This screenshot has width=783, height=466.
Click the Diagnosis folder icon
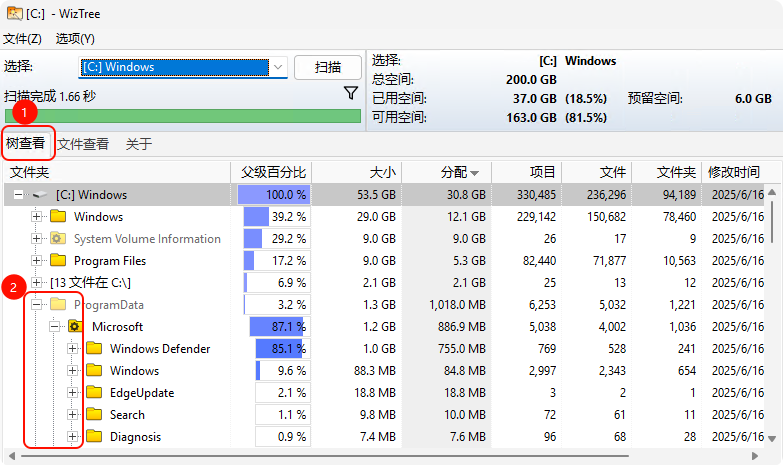[94, 437]
